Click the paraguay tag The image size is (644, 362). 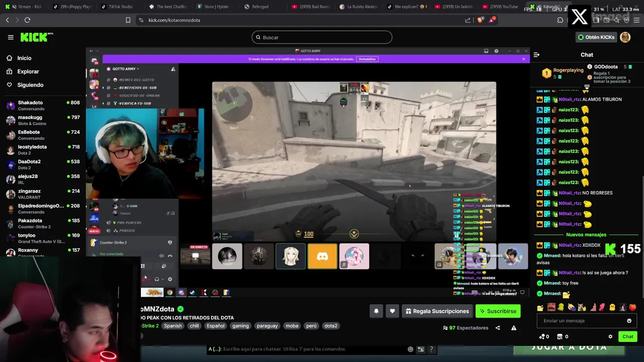(x=267, y=326)
